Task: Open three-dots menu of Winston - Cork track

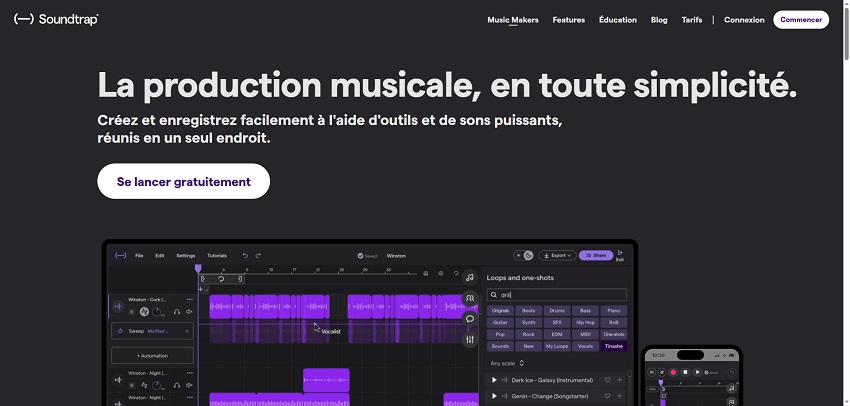Action: (x=189, y=299)
